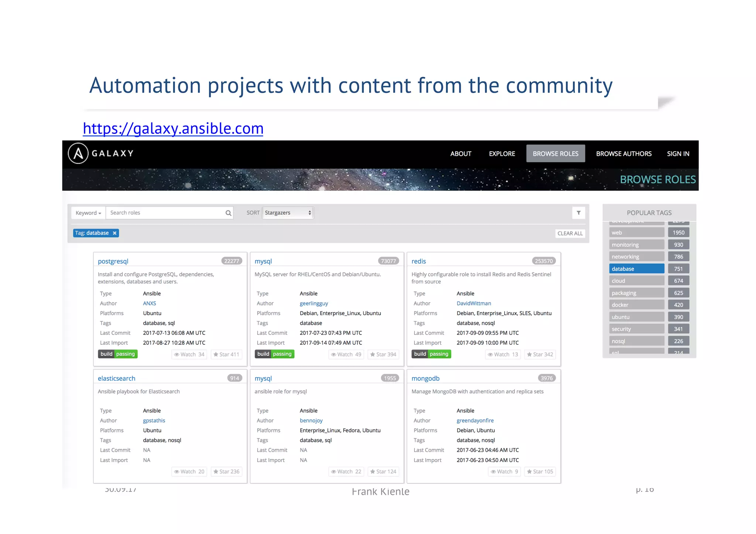Image resolution: width=756 pixels, height=534 pixels.
Task: Open author bennojoy
Action: (311, 420)
